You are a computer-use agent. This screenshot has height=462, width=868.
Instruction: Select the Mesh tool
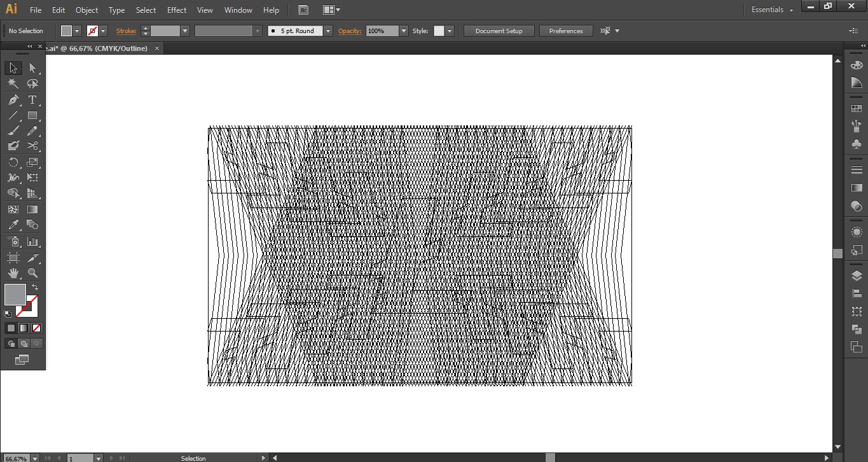click(13, 209)
